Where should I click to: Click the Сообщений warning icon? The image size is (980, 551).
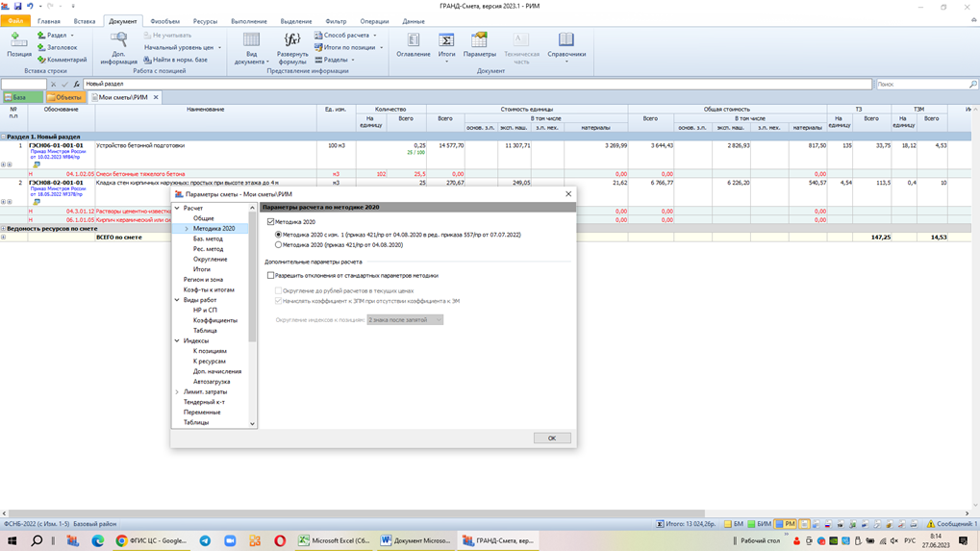coord(931,524)
